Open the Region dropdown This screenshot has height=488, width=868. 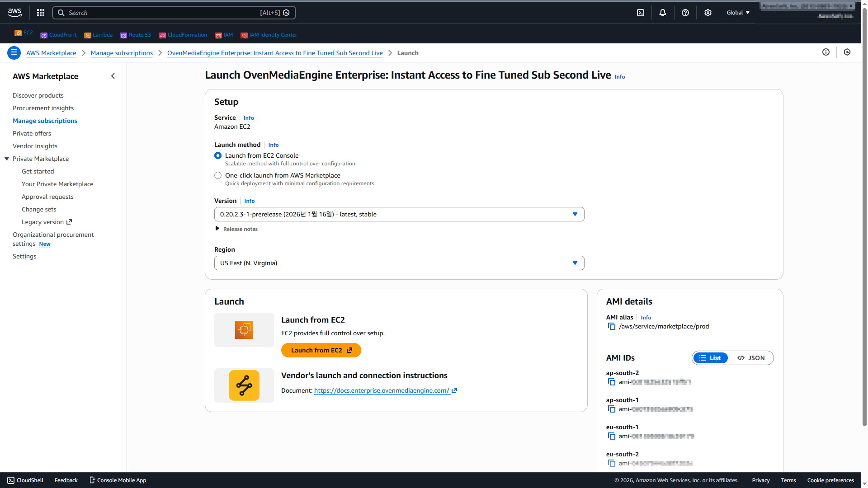tap(399, 263)
